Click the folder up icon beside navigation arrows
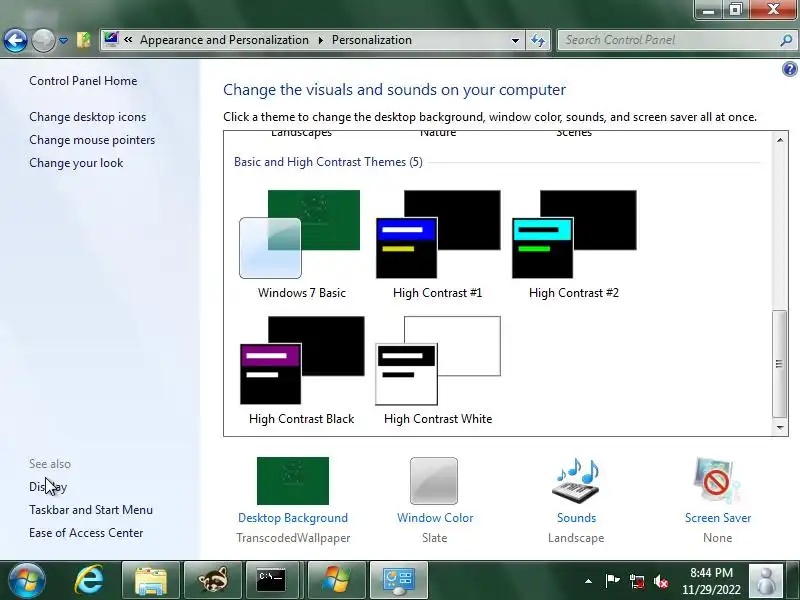The image size is (800, 600). pyautogui.click(x=84, y=40)
